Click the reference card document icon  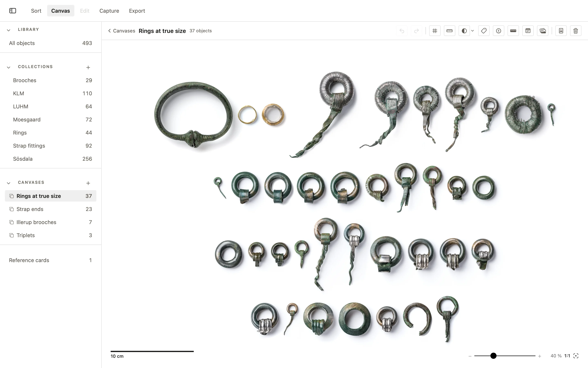pos(561,31)
